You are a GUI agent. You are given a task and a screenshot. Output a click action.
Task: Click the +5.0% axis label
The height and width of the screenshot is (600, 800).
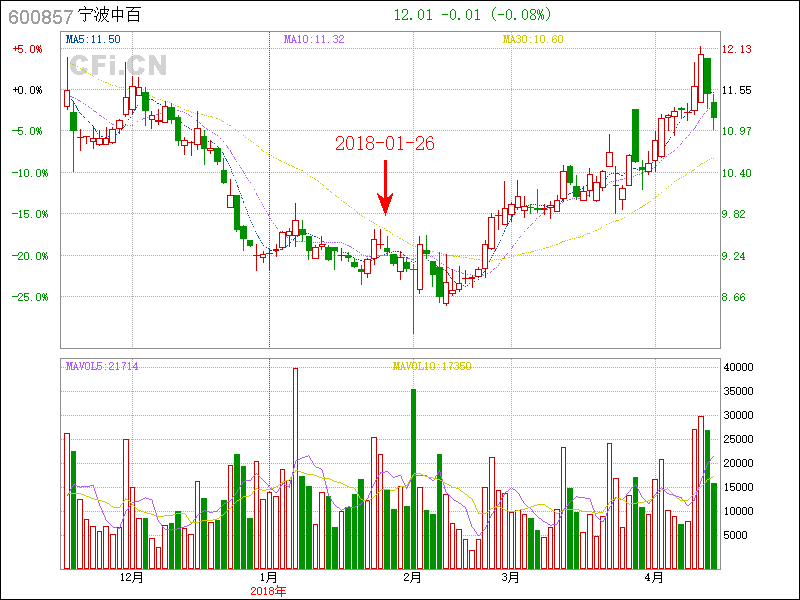(28, 49)
